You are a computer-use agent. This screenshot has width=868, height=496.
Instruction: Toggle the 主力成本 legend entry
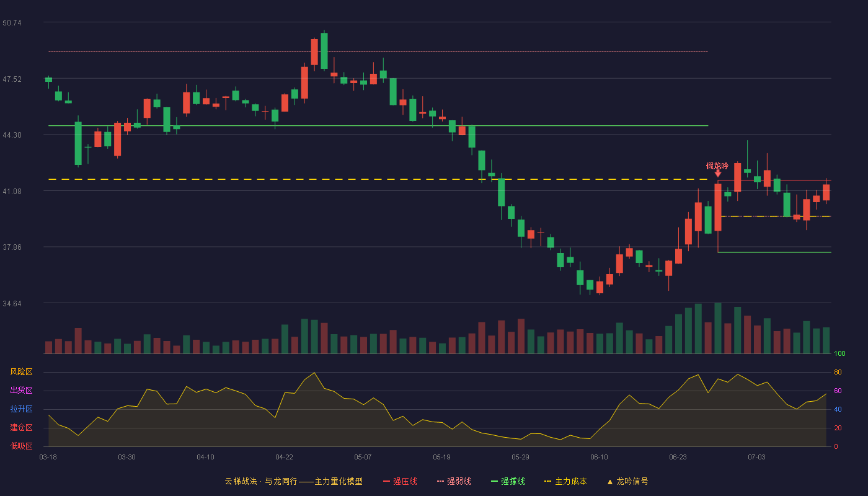click(x=565, y=481)
